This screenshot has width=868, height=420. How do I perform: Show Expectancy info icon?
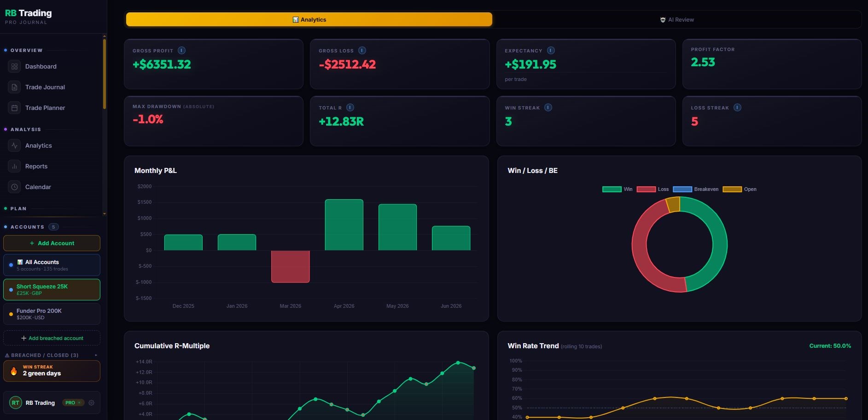pyautogui.click(x=551, y=51)
